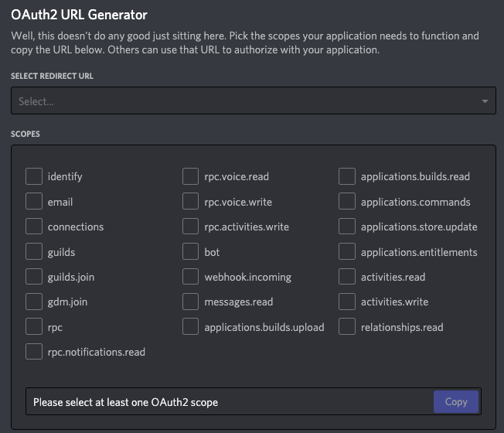Toggle applications.builds.upload scope checkbox
Screen dimensions: 504x433
point(191,327)
